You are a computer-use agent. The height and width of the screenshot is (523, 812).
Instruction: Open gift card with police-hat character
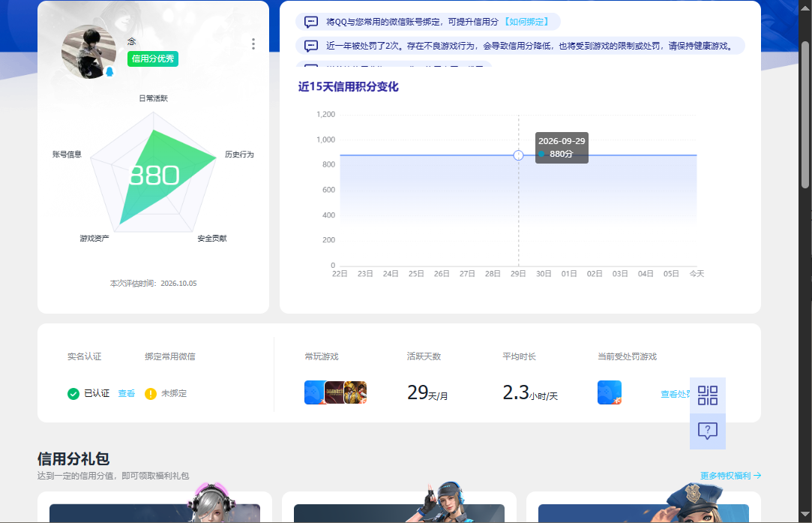(x=643, y=507)
